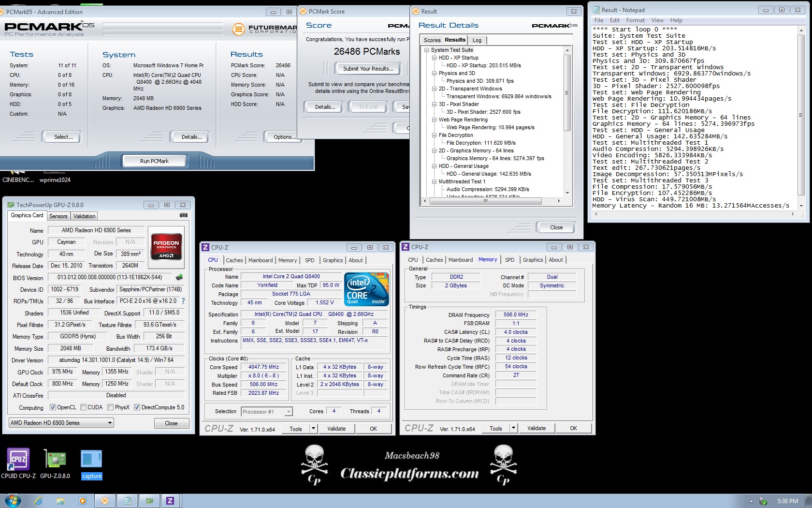
Task: Click the Intel Core 2 Quad logo
Action: [x=367, y=289]
